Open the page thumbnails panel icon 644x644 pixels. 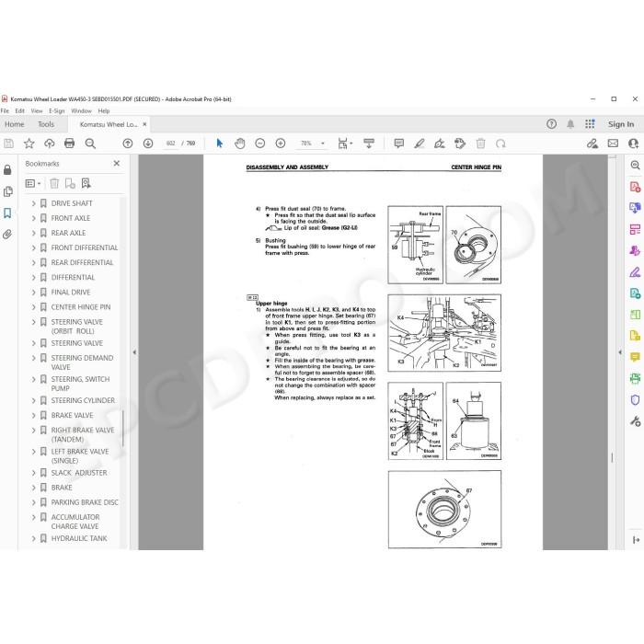click(7, 191)
